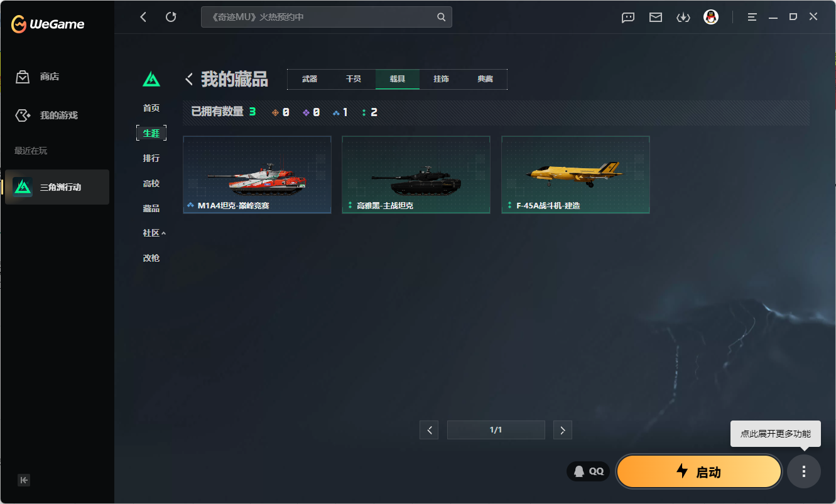This screenshot has height=504, width=836.
Task: Select the M1A4坦克-巅峰竞赛 tank thumbnail
Action: click(x=257, y=174)
